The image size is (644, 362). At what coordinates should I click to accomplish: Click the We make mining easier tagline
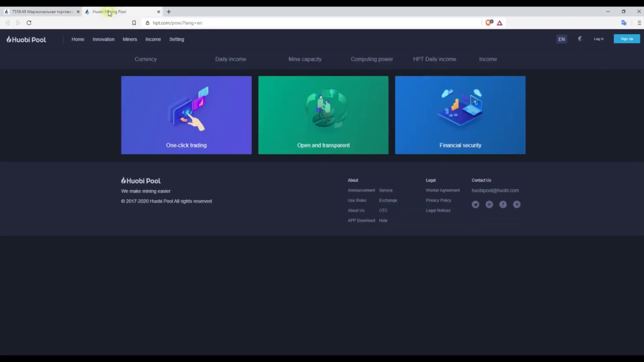(146, 191)
